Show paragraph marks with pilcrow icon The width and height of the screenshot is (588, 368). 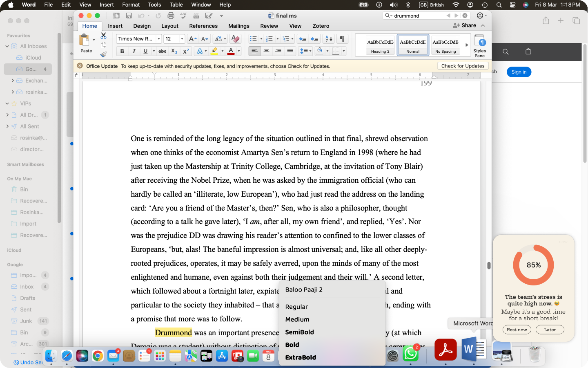point(342,39)
